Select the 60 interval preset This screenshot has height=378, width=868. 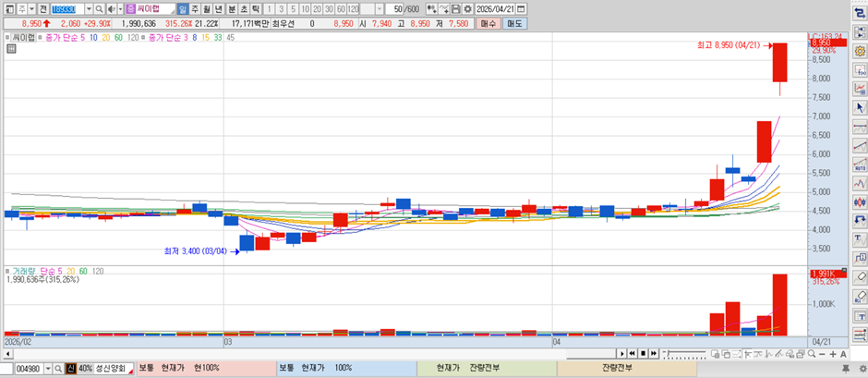(341, 9)
